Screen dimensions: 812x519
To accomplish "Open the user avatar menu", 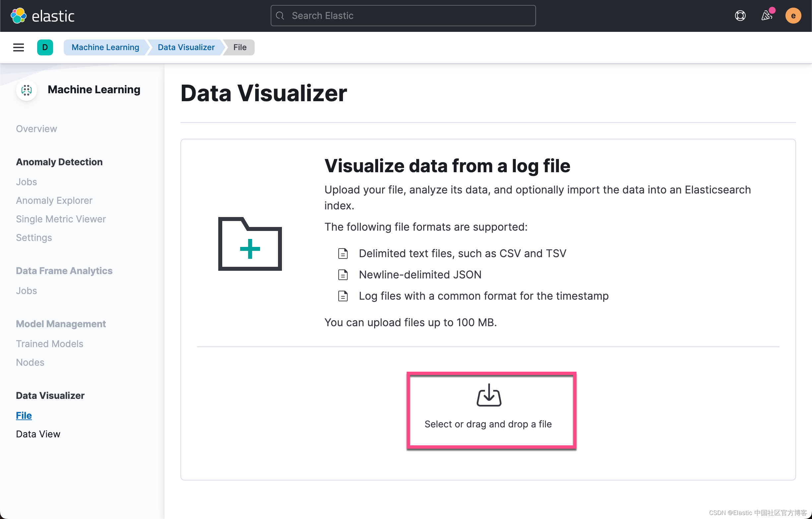I will [793, 16].
